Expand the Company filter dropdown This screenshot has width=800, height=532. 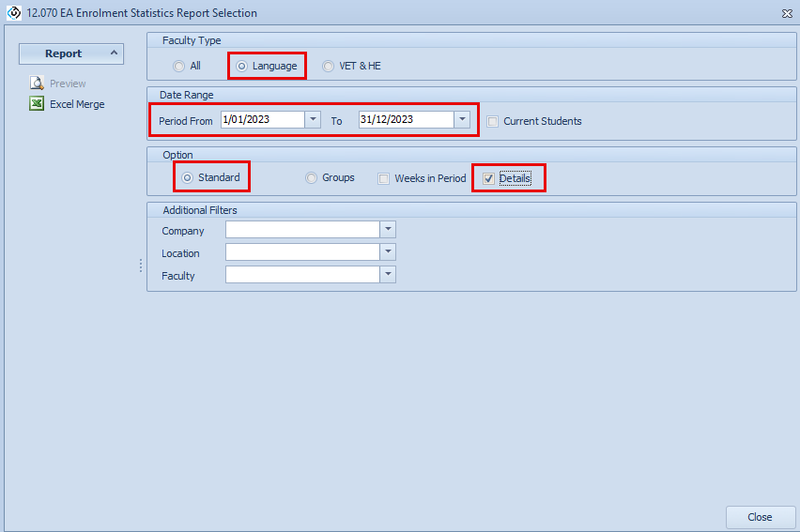pos(388,230)
